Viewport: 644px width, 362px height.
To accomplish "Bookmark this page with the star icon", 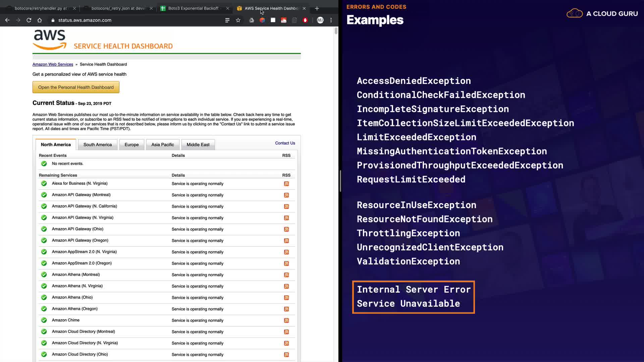I will click(x=238, y=20).
